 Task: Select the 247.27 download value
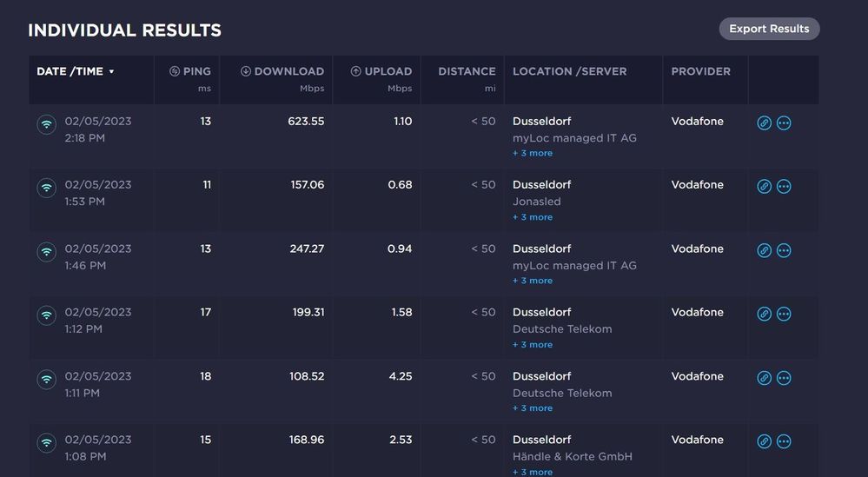point(307,248)
